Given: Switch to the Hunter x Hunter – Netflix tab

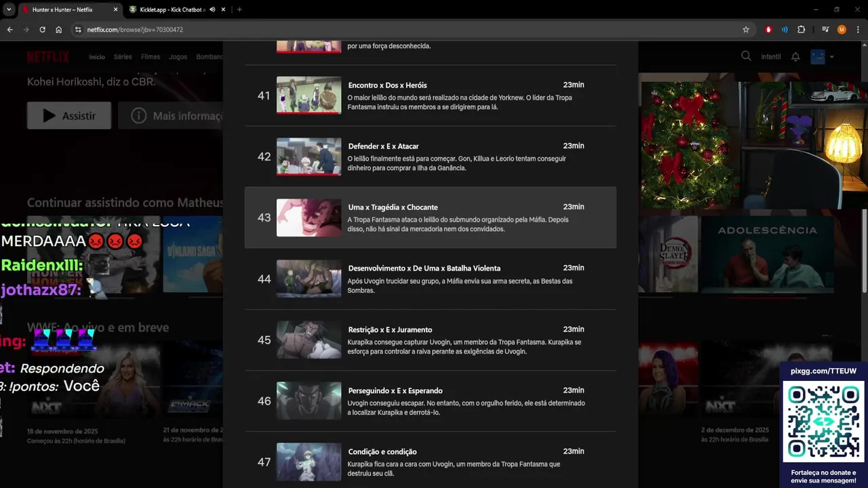Looking at the screenshot, I should point(69,9).
